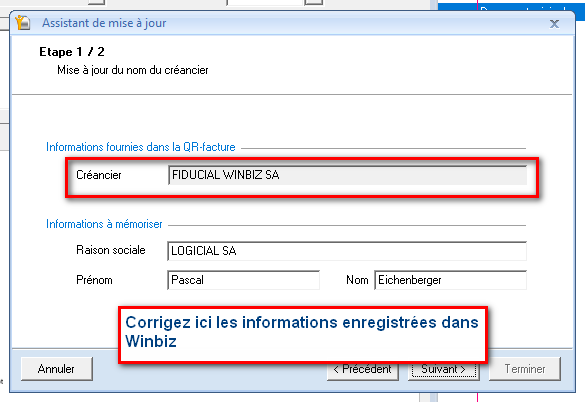Click the 'Assistant de mise à jour' title text
585x402 pixels.
(104, 23)
